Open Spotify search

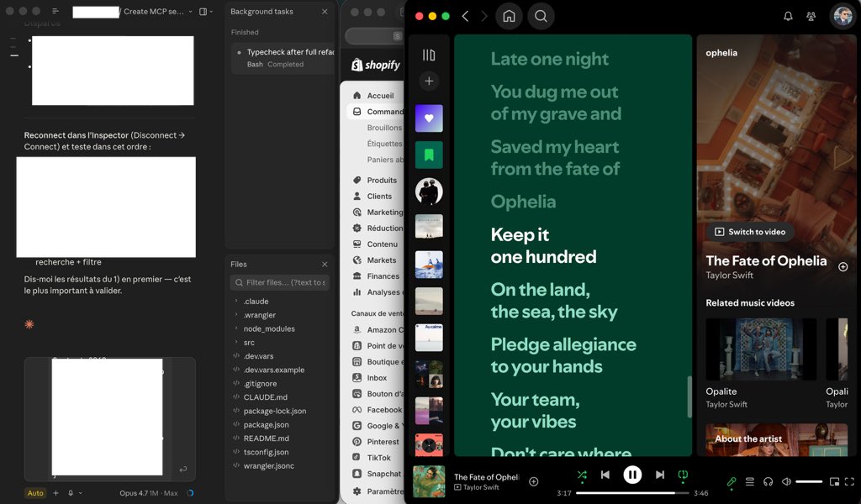(541, 17)
